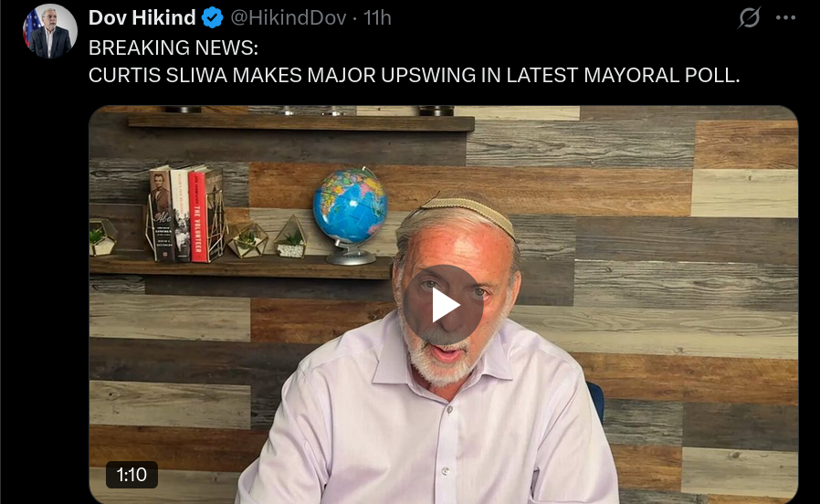Open the @HikindDov handle link

point(289,17)
